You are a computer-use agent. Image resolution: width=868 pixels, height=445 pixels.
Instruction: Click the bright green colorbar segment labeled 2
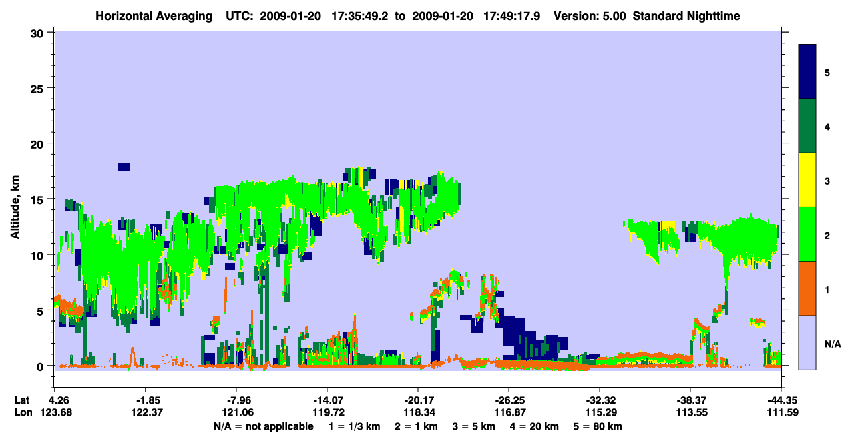(x=807, y=234)
